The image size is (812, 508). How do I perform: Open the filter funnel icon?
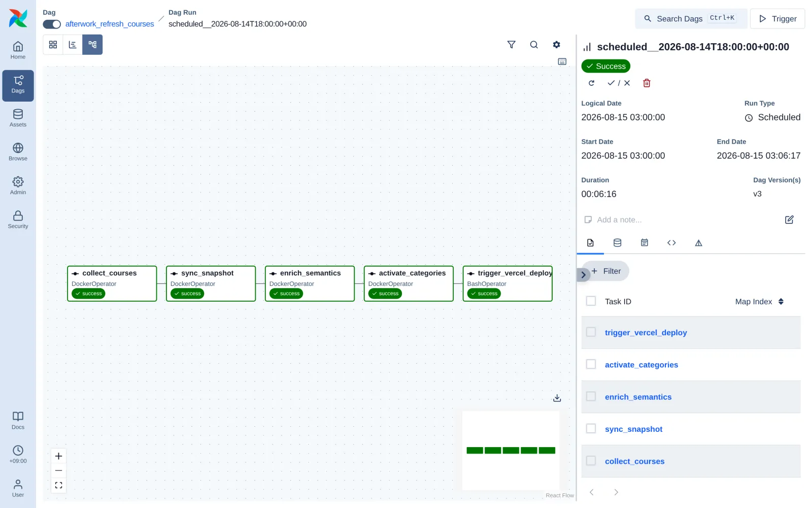pos(512,45)
